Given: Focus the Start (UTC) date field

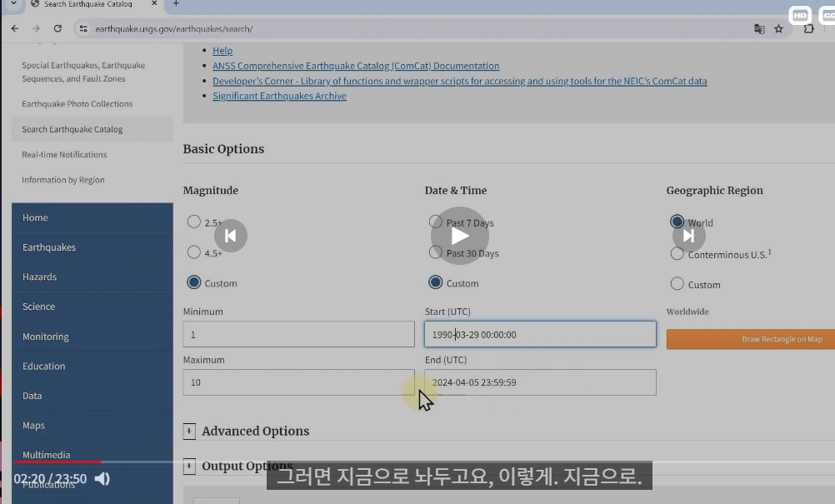Looking at the screenshot, I should pos(540,334).
